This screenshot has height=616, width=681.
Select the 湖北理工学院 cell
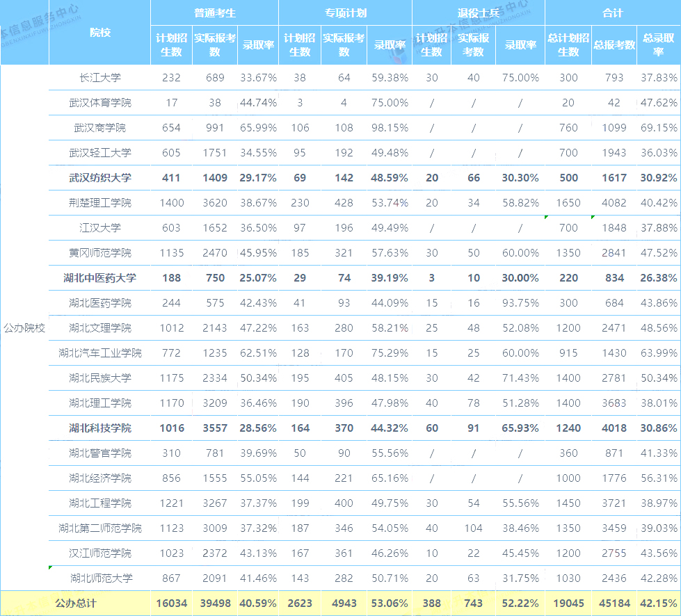click(x=100, y=403)
